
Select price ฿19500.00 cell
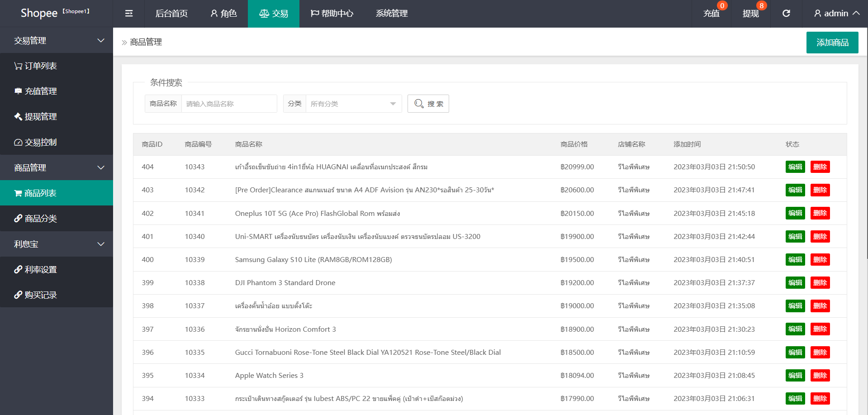tap(577, 260)
